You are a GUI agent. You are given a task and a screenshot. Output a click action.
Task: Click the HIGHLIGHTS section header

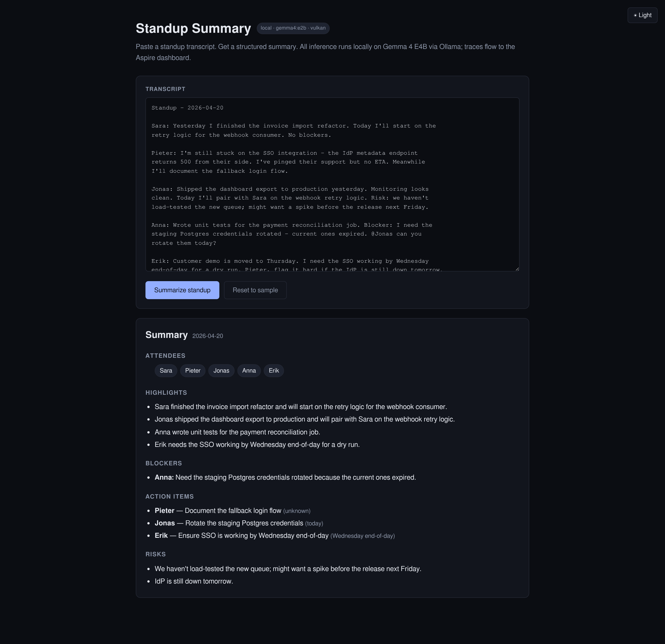tap(166, 392)
